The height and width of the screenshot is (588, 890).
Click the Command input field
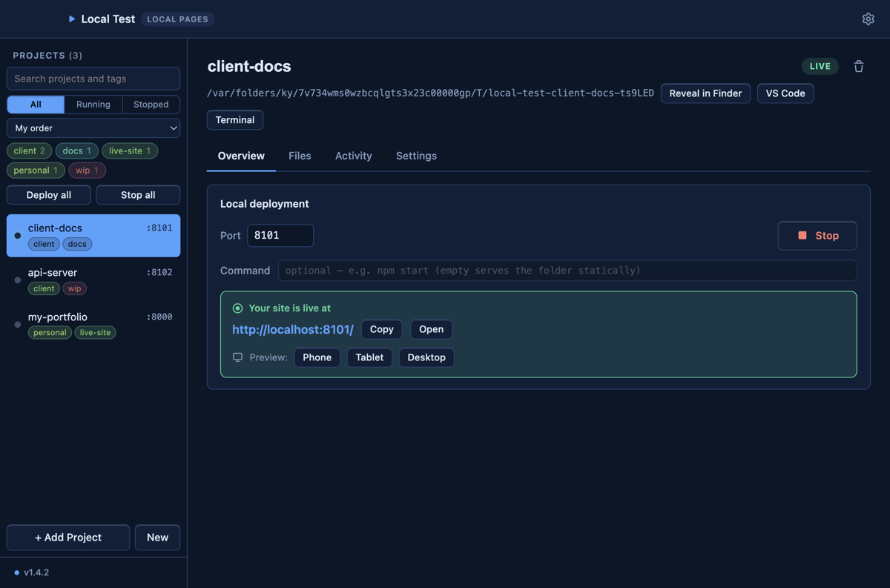[x=567, y=271]
